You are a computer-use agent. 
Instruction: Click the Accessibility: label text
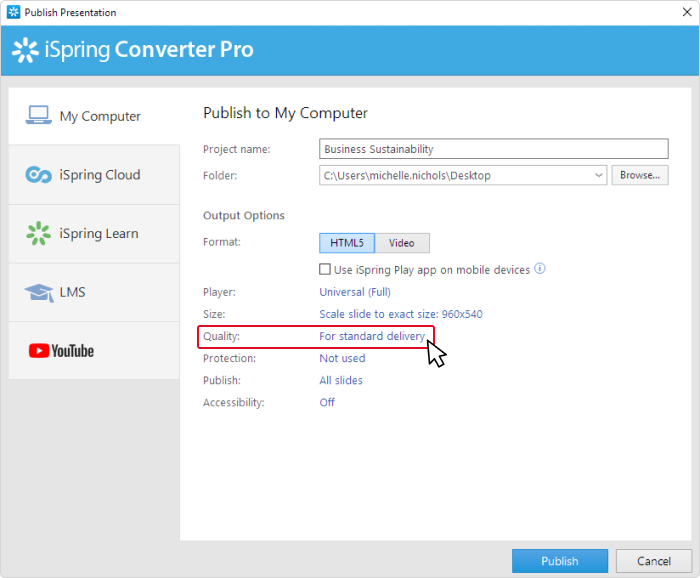233,403
